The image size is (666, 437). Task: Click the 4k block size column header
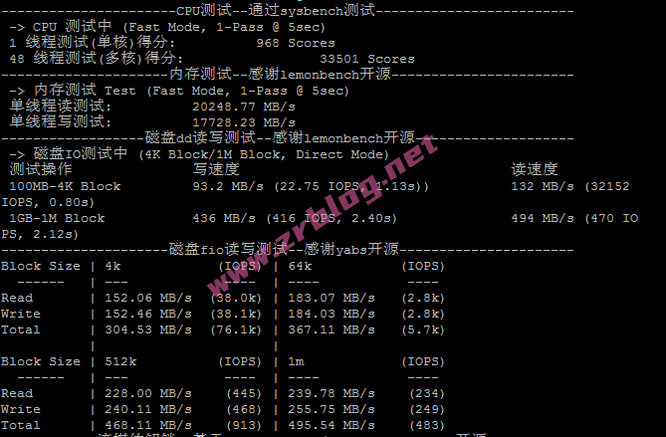click(113, 266)
